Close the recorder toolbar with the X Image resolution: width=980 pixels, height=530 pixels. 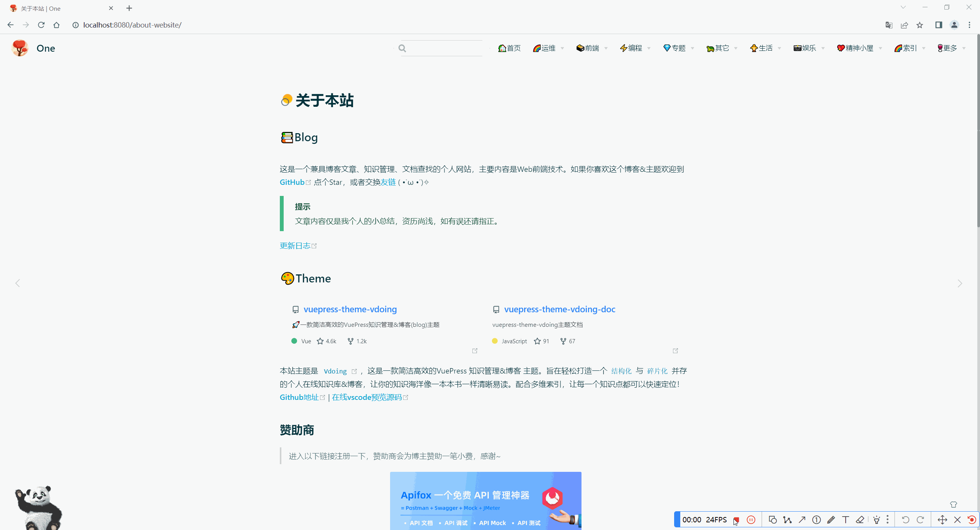point(957,520)
